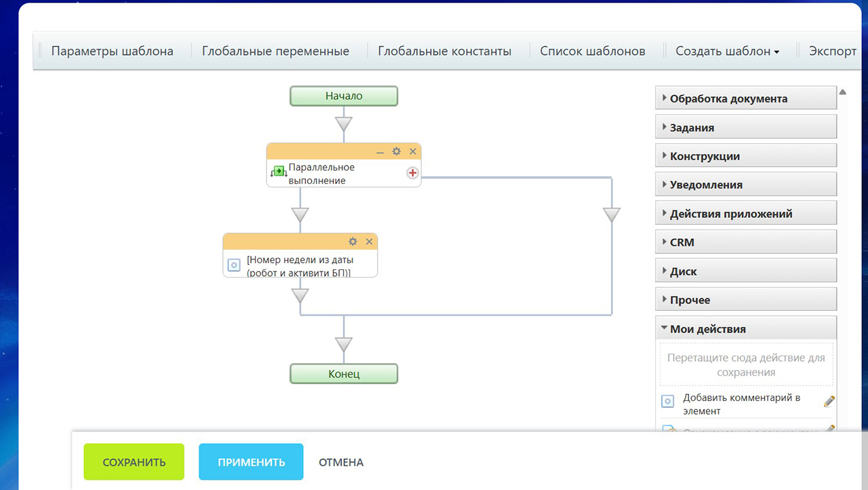Screen dimensions: 868x490
Task: Click the Параллельное выполнение block title
Action: click(321, 174)
